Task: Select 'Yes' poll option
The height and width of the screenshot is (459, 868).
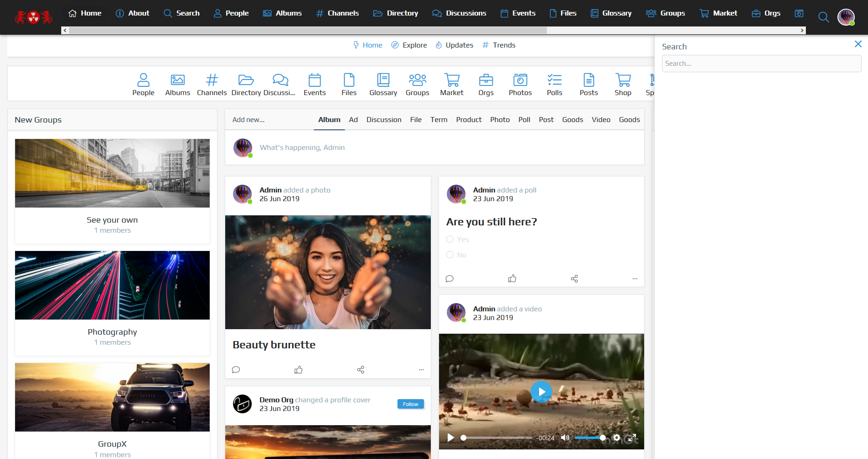Action: tap(450, 240)
